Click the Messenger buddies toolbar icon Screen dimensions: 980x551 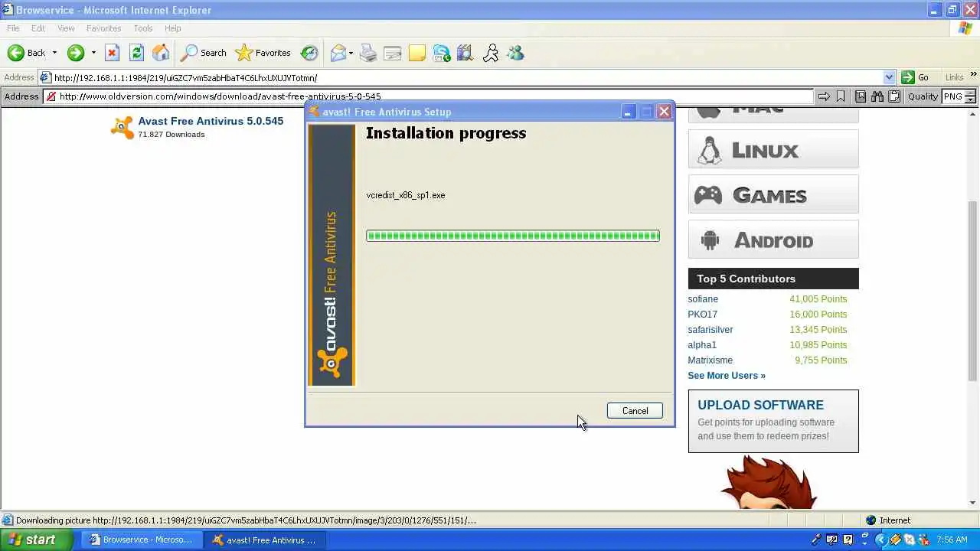pos(515,53)
